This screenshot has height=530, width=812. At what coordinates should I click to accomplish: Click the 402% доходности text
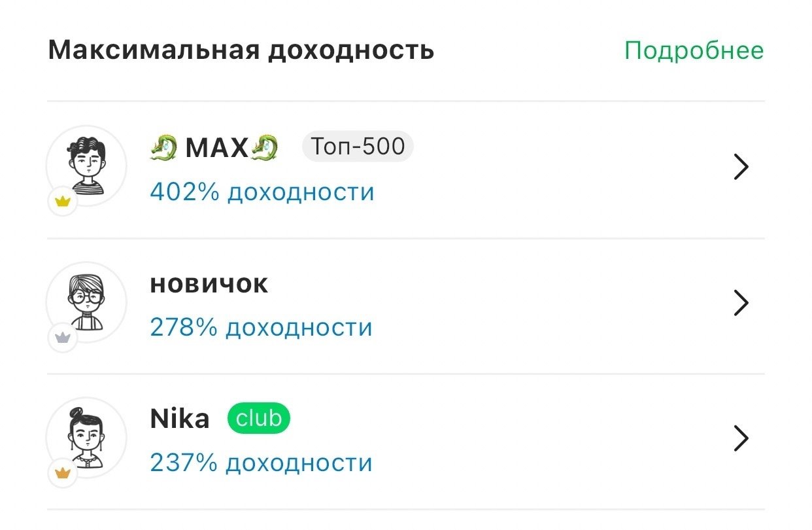262,192
